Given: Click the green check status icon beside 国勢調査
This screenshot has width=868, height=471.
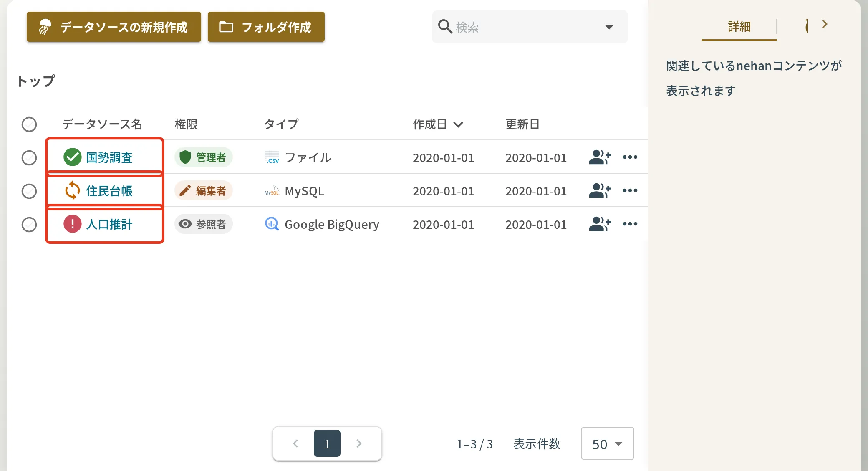Looking at the screenshot, I should [x=72, y=157].
